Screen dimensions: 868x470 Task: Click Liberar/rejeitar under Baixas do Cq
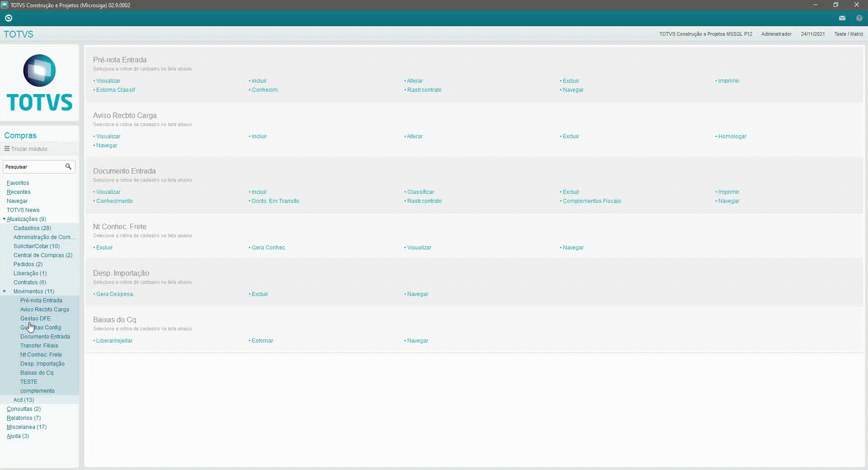(x=114, y=341)
